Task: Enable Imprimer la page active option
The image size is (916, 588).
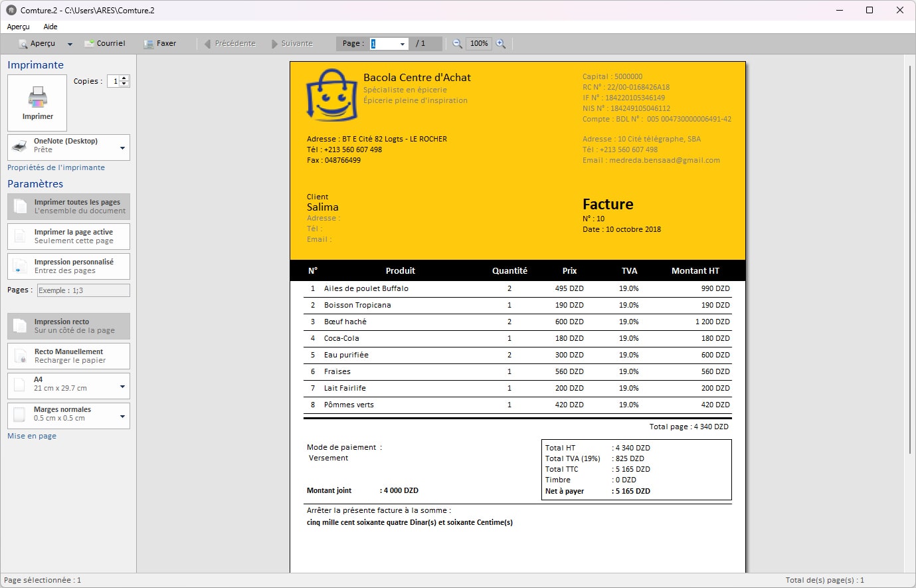Action: pos(68,237)
